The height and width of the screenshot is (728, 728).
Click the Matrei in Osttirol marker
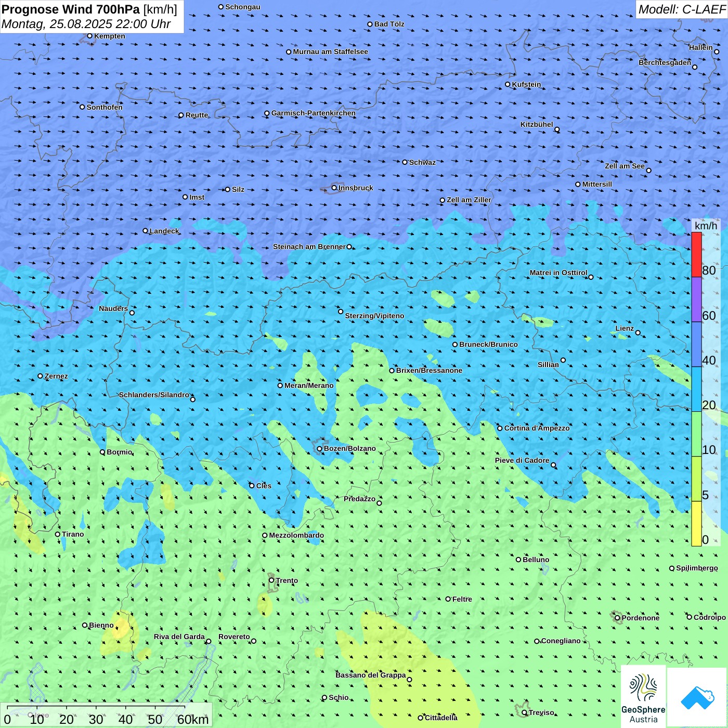591,277
